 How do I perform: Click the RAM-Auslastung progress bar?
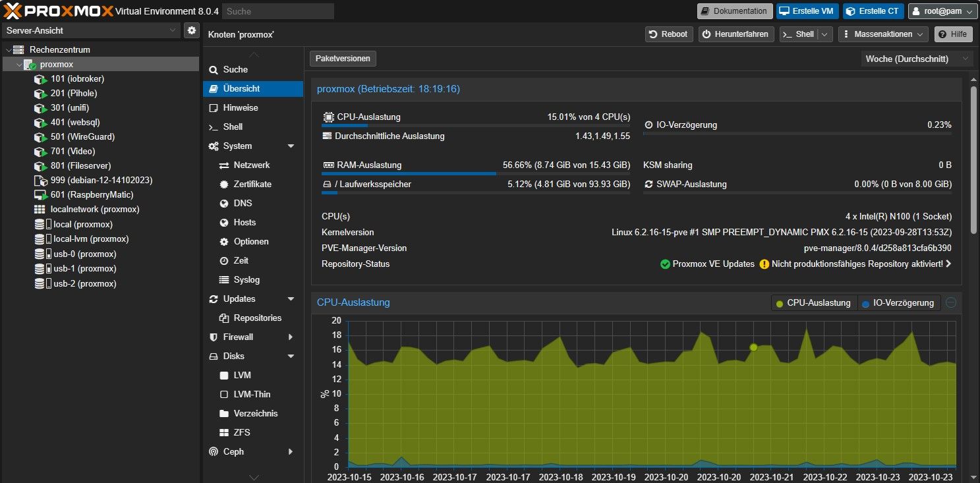click(x=476, y=174)
